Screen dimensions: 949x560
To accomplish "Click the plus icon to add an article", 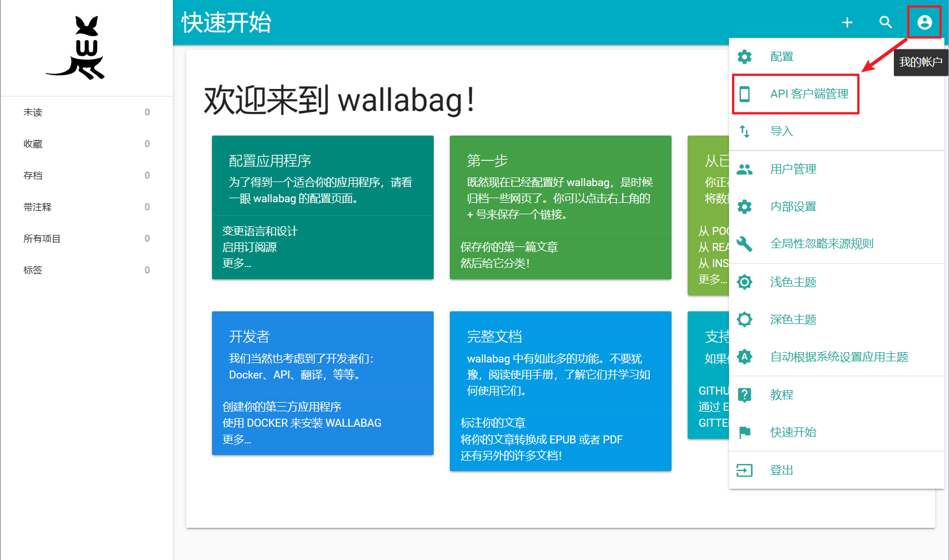I will [847, 22].
